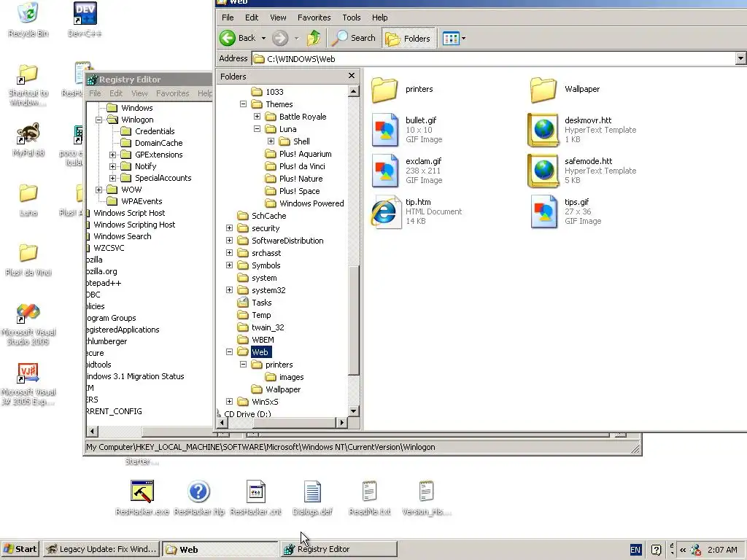Expand the Battle Royale folder
Screen dimensions: 747x560
click(257, 116)
